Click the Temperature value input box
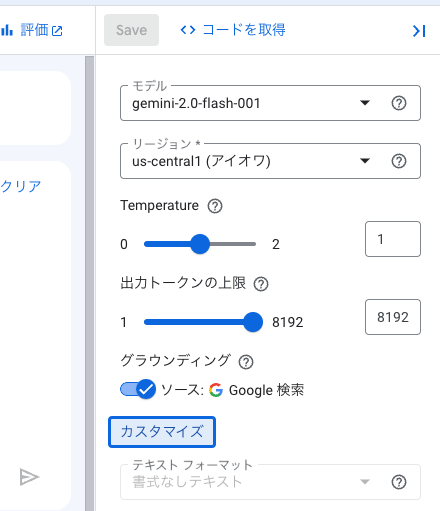Viewport: 440px width, 511px height. tap(393, 239)
